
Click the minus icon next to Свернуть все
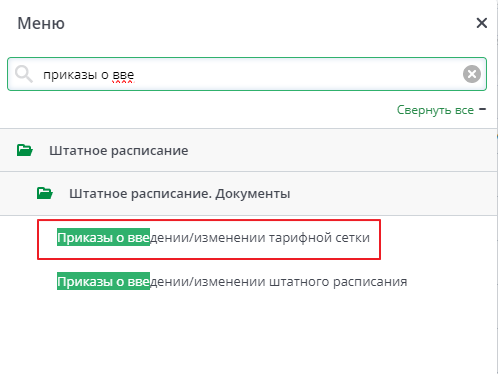(x=482, y=109)
